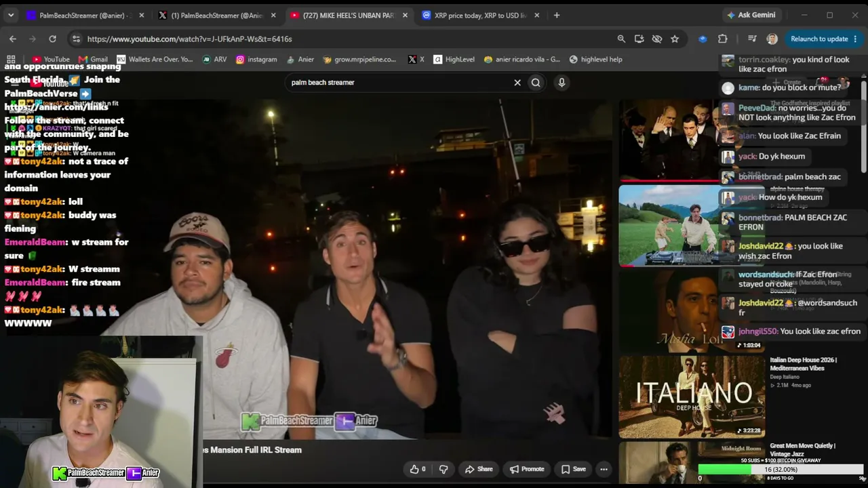868x488 pixels.
Task: Clear the palm beach streamer search text
Action: tap(517, 83)
